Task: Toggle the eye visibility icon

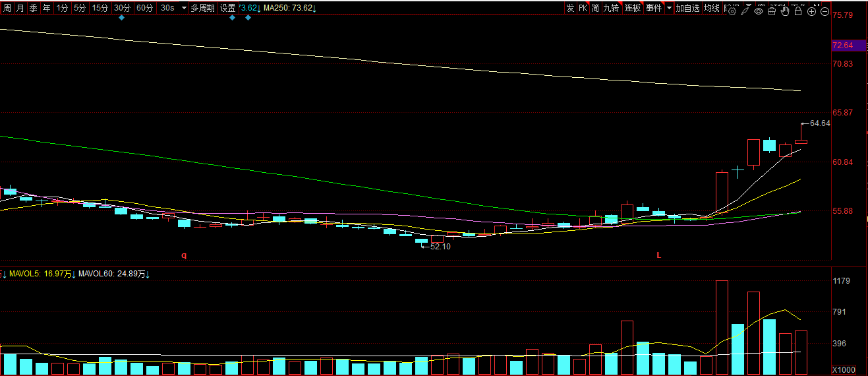Action: (759, 11)
